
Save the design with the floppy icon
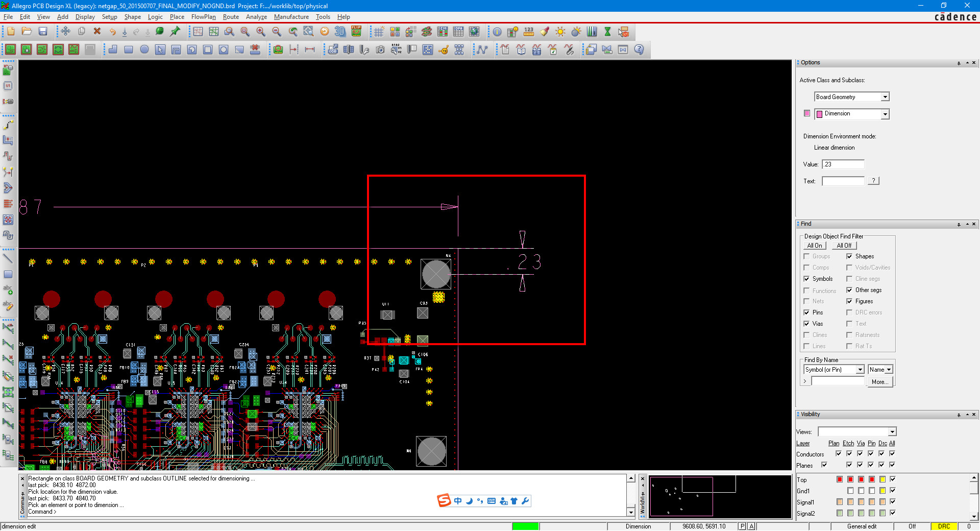click(43, 32)
